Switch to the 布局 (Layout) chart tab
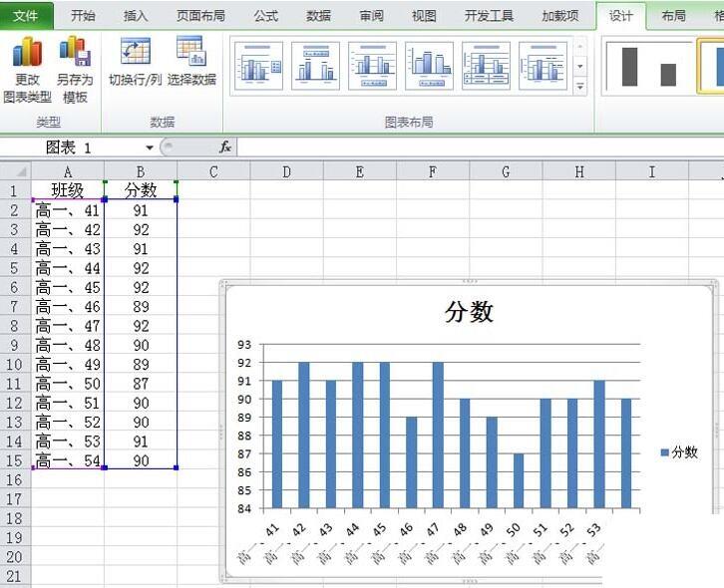The width and height of the screenshot is (724, 588). point(673,16)
